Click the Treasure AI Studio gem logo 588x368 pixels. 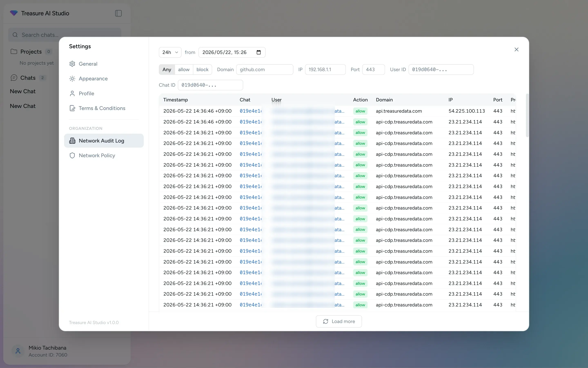(x=14, y=13)
